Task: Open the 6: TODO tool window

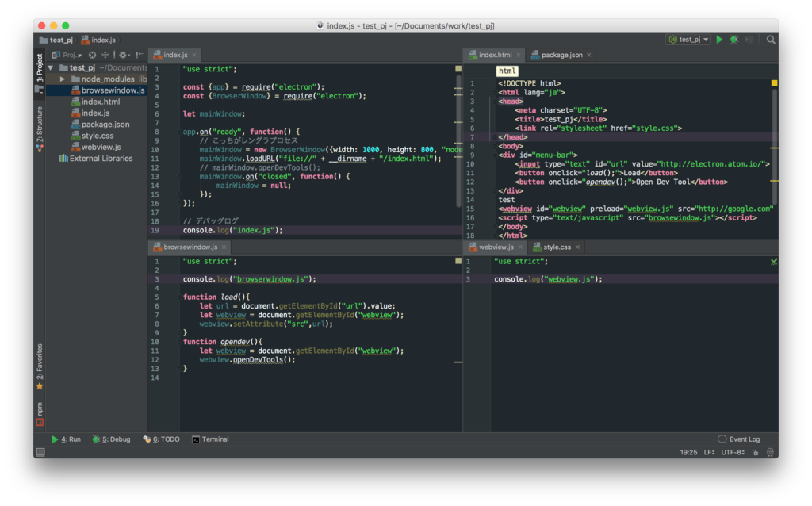Action: 162,439
